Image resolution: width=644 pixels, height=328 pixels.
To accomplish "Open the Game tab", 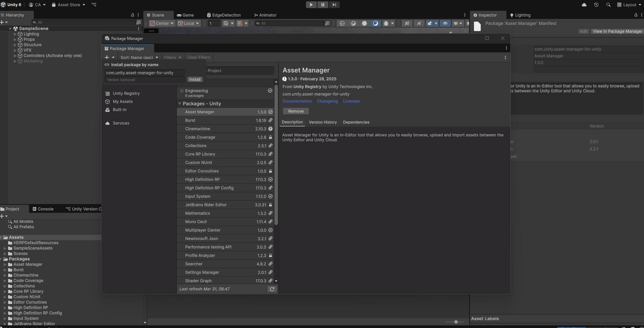I will point(185,15).
